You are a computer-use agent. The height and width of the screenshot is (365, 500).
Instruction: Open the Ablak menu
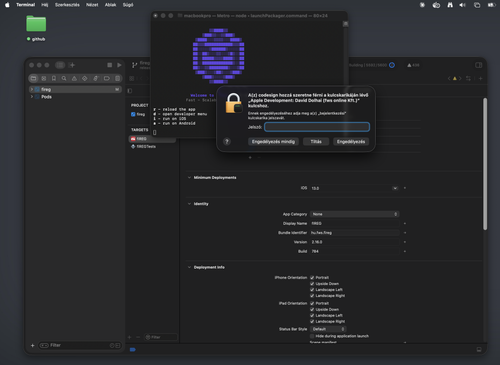[110, 5]
